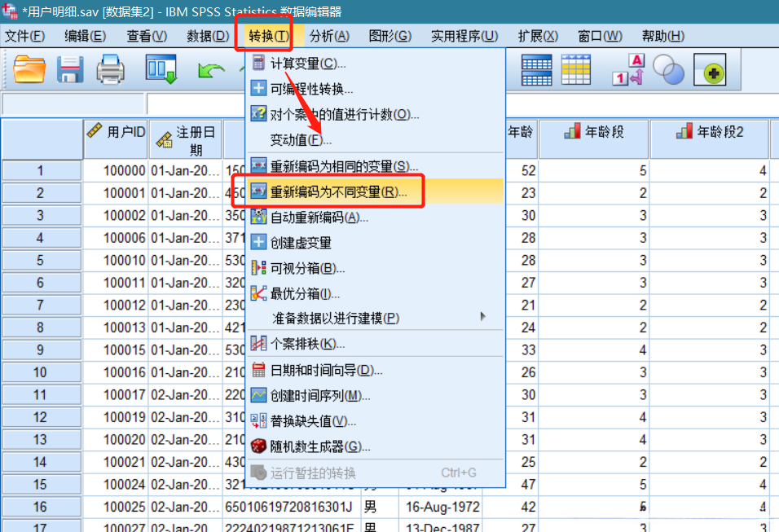Open the 文件(F) menu
This screenshot has height=532, width=779.
(x=24, y=37)
